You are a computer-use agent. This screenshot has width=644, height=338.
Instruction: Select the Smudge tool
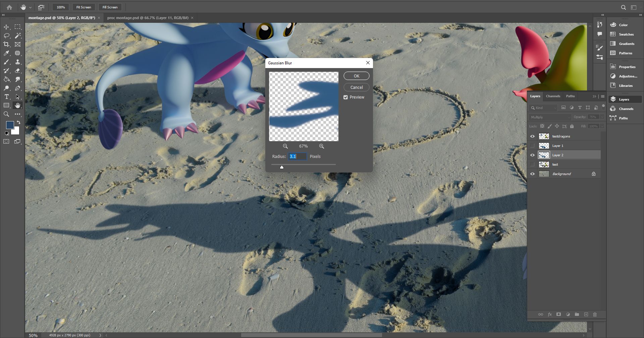[x=17, y=79]
